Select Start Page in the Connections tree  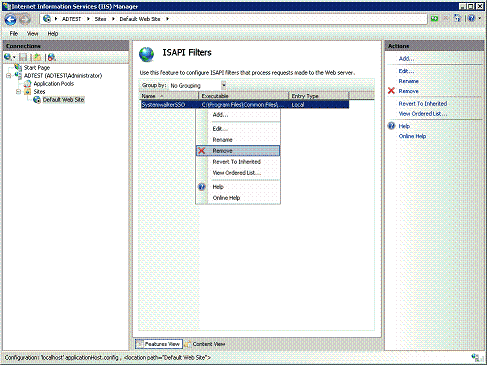[x=37, y=68]
